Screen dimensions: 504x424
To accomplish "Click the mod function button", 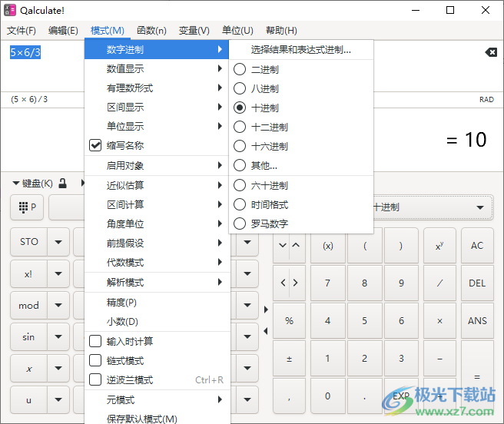I will [29, 305].
